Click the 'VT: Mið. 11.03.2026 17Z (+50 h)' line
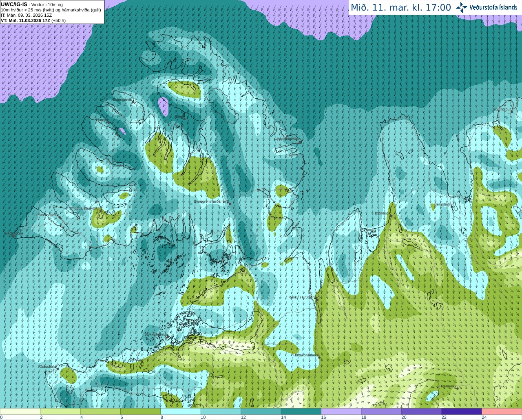522x420 pixels. coord(33,20)
